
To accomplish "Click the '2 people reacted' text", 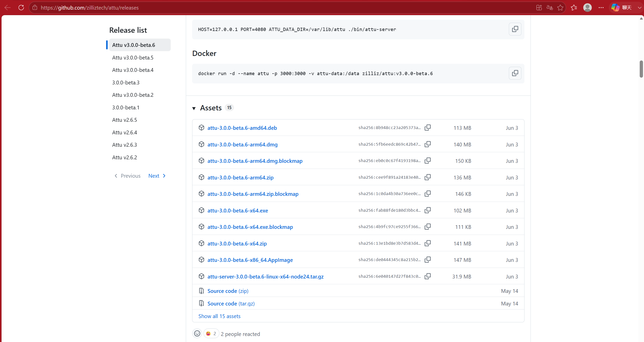I will tap(240, 334).
